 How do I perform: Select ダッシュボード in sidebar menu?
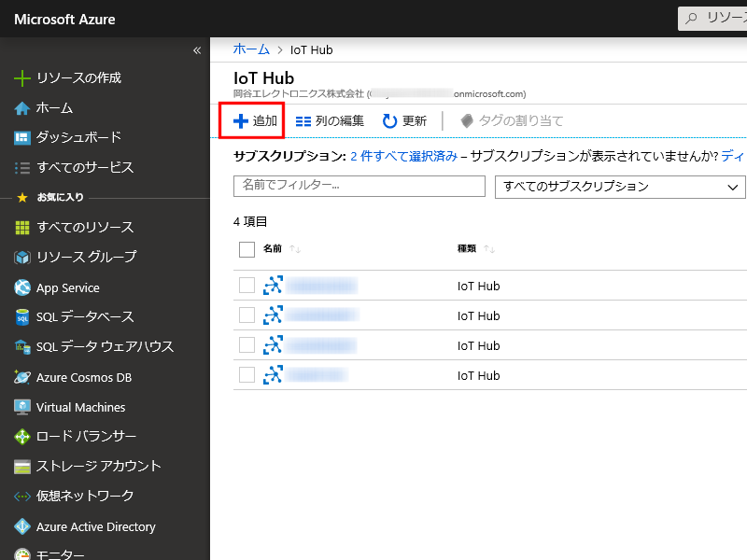[78, 137]
